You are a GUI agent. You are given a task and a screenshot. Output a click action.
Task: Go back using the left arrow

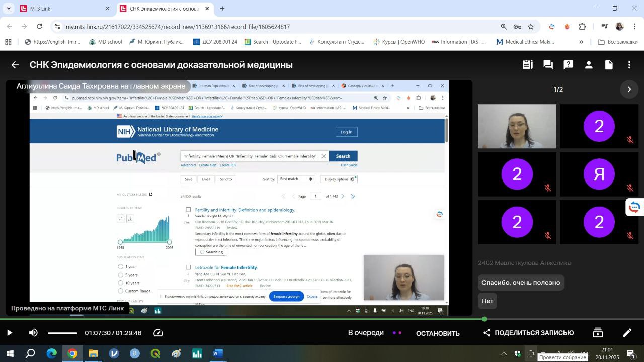point(15,65)
